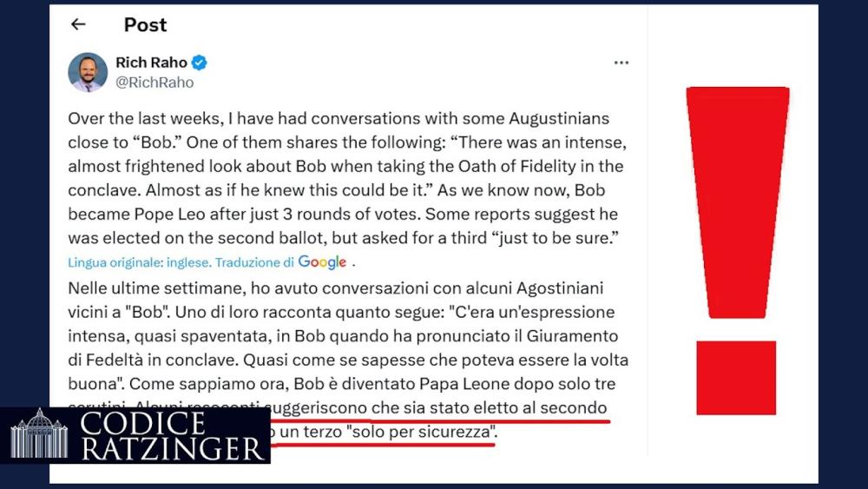Click the red exclamation mark bar
Image resolution: width=868 pixels, height=489 pixels.
coord(737,202)
